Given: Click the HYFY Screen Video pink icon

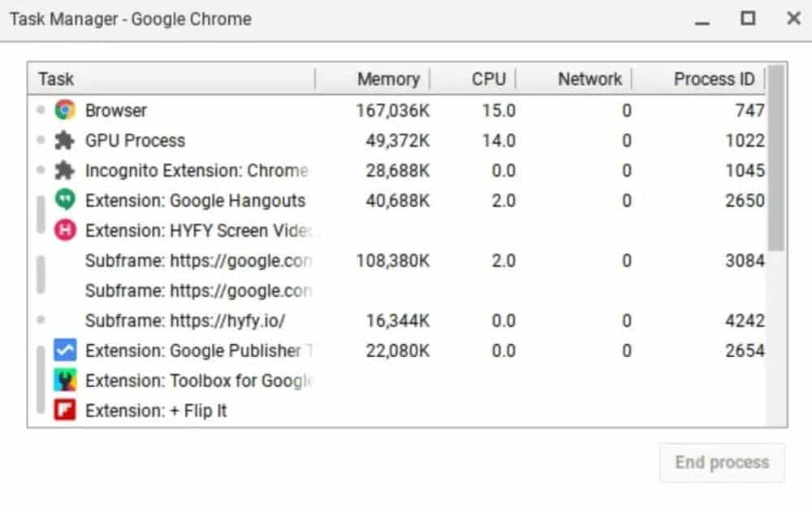Looking at the screenshot, I should click(65, 230).
